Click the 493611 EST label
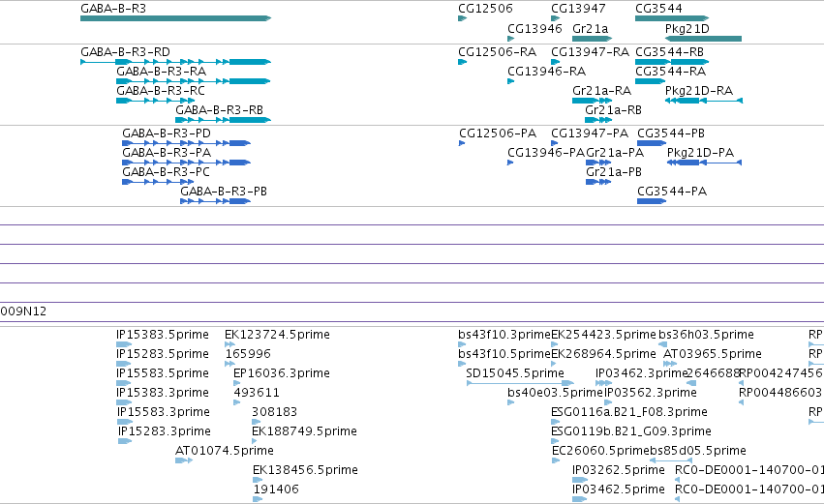 coord(257,393)
